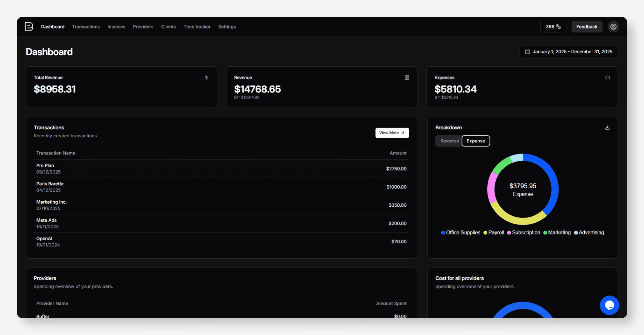Open the chat support bubble icon

click(609, 305)
